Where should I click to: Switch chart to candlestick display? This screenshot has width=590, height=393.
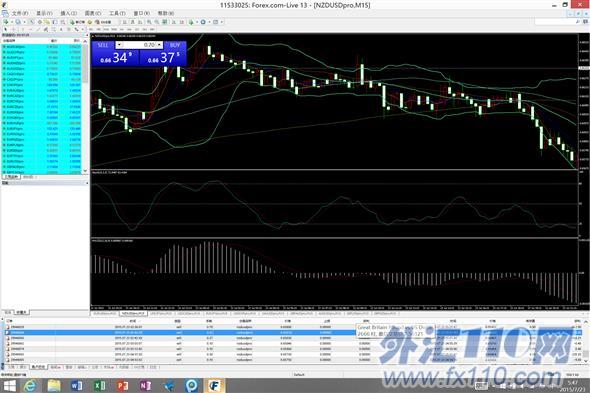click(x=132, y=22)
